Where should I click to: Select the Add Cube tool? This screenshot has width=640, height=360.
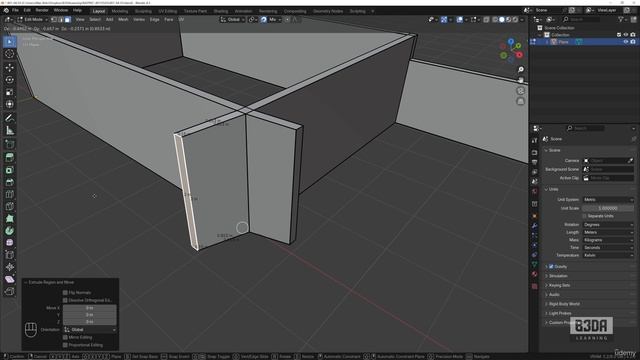pyautogui.click(x=9, y=144)
